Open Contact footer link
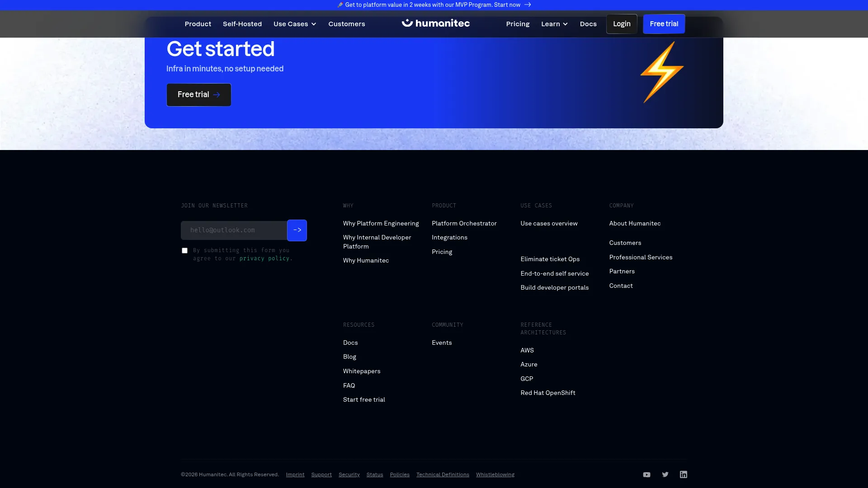The width and height of the screenshot is (868, 488). pos(621,286)
